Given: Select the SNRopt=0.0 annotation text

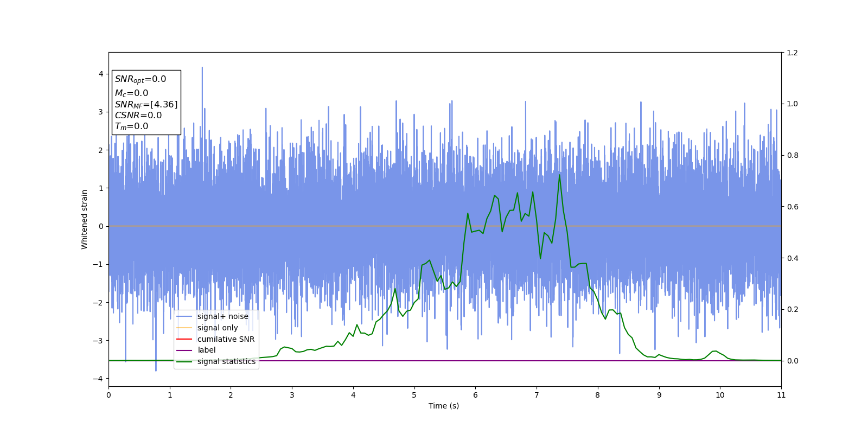Looking at the screenshot, I should click(x=140, y=79).
